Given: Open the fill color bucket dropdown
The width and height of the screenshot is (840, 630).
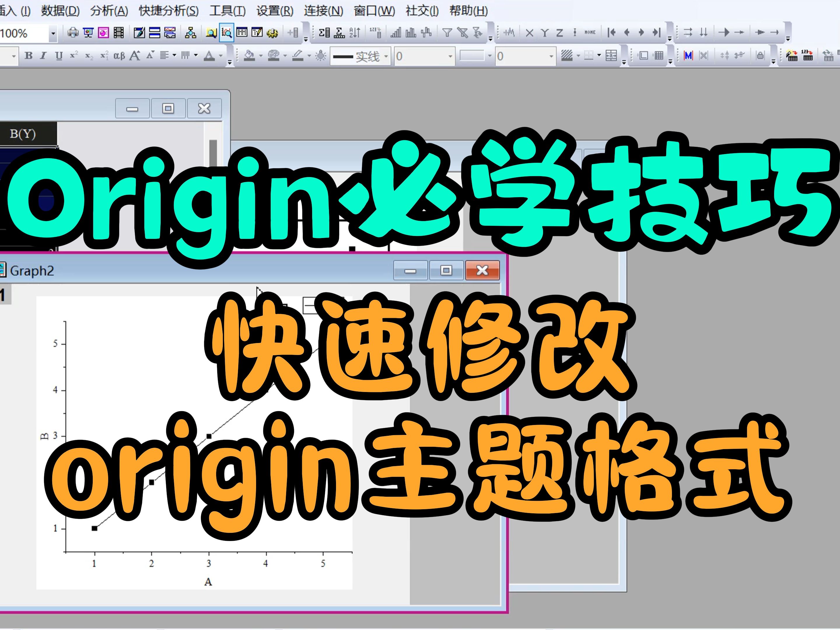Looking at the screenshot, I should [x=261, y=56].
